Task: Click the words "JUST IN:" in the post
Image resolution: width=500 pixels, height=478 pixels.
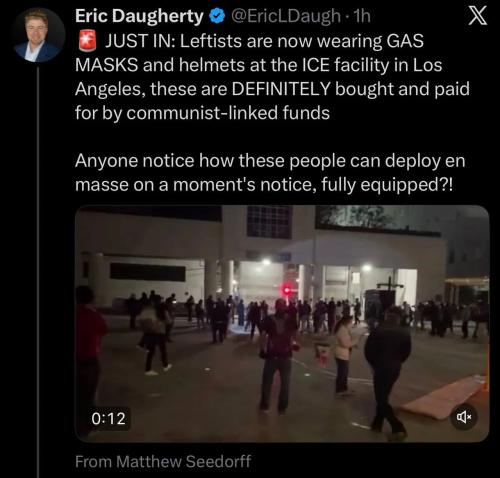Action: click(x=140, y=41)
